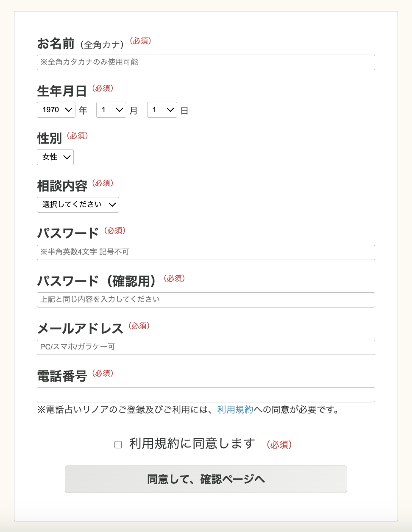Click the chevron arrow beside 女性
The image size is (412, 532).
(67, 158)
